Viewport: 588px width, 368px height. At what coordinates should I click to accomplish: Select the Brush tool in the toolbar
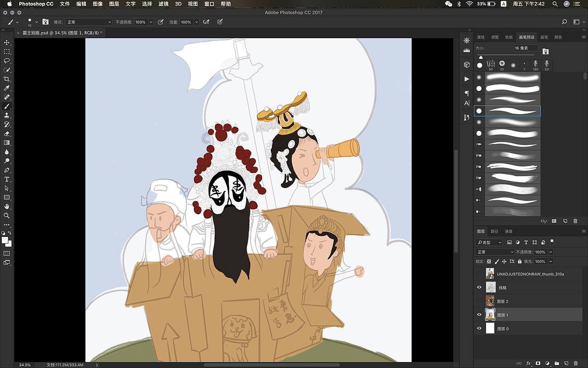pos(7,106)
